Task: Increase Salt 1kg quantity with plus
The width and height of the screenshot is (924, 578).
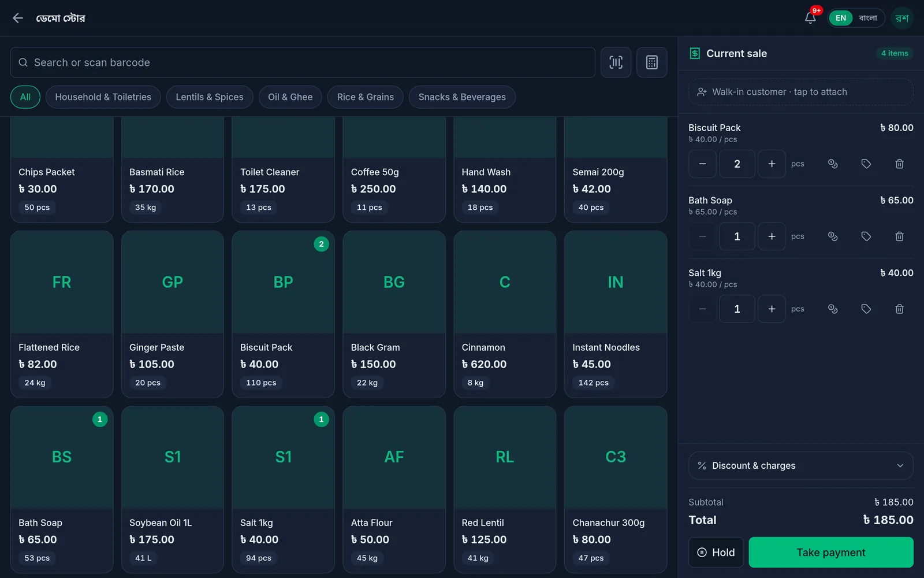Action: pyautogui.click(x=772, y=309)
